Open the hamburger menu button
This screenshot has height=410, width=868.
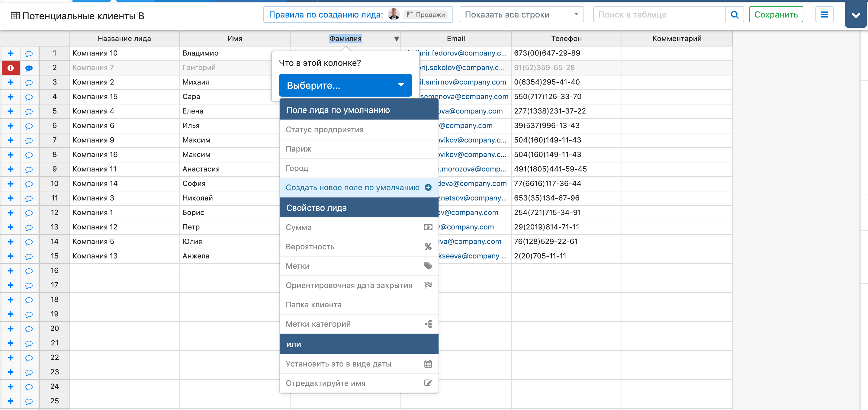(824, 14)
